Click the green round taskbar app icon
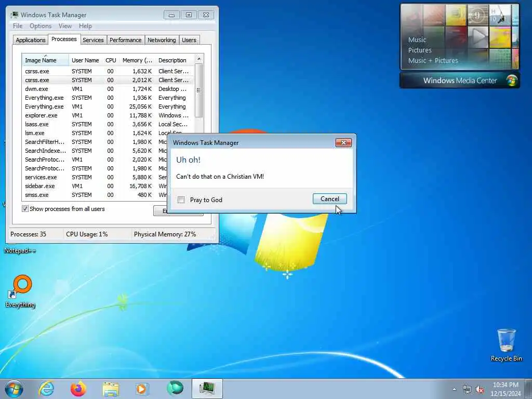The width and height of the screenshot is (532, 399). tap(175, 388)
